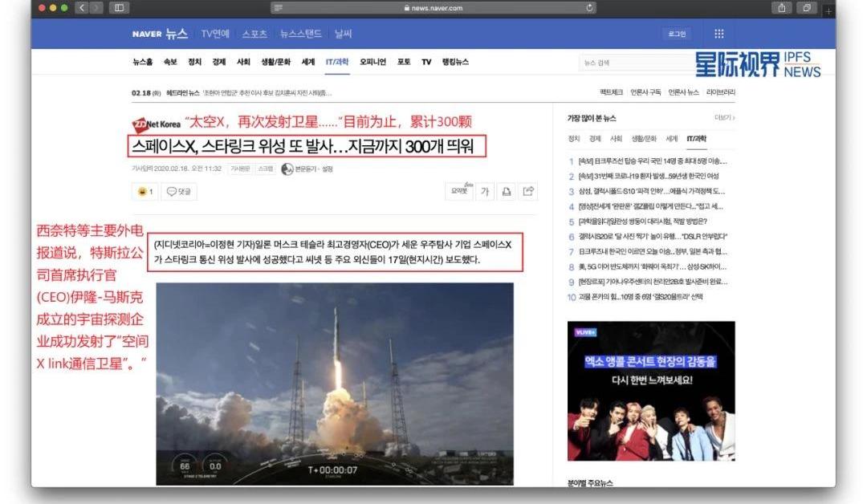Open the 팩트체크 link
This screenshot has width=867, height=504.
click(612, 92)
